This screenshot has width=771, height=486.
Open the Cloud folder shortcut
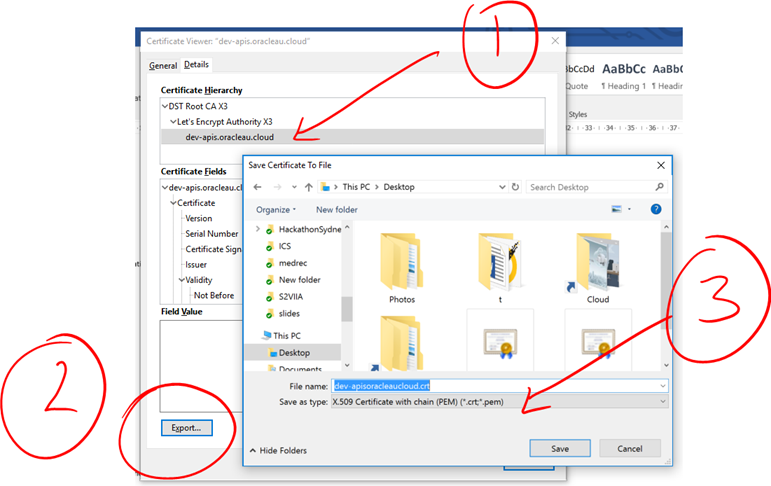point(598,266)
